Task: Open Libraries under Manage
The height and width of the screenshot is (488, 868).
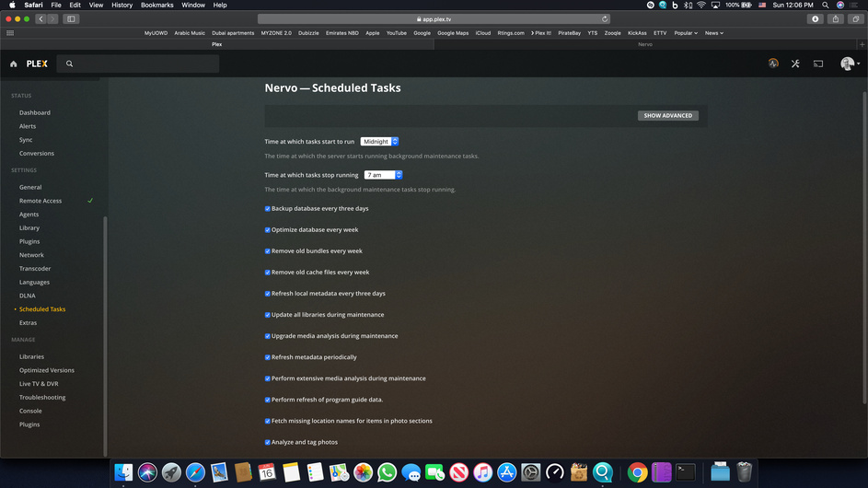Action: 31,356
